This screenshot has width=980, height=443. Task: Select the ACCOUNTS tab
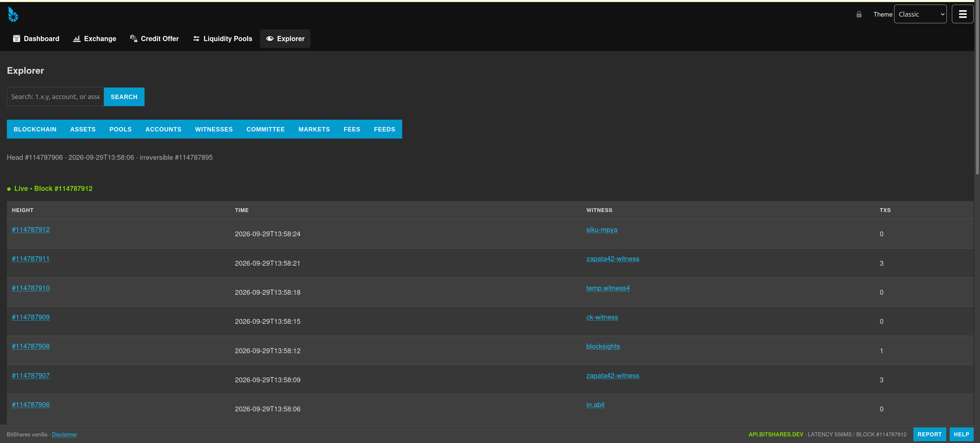click(163, 129)
